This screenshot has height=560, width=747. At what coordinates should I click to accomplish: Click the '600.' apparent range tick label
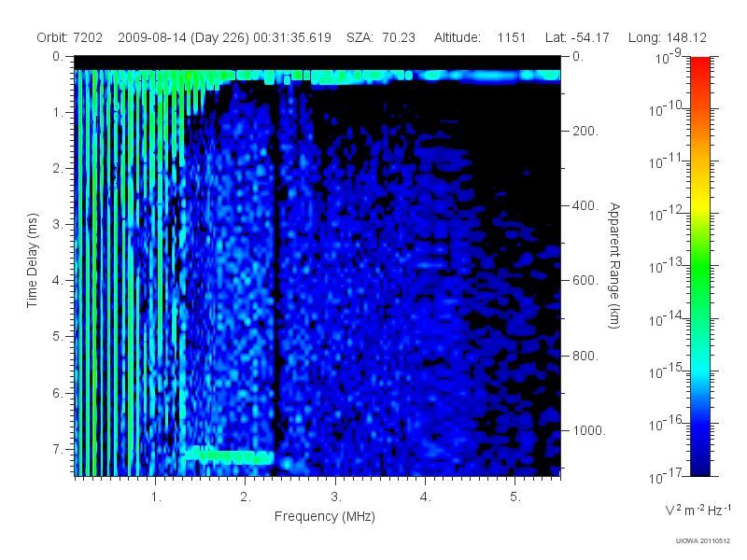pos(585,281)
